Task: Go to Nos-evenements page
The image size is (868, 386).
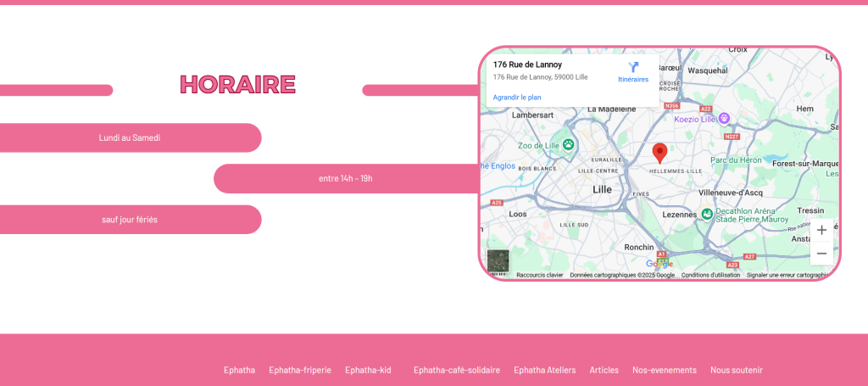Action: click(x=665, y=370)
